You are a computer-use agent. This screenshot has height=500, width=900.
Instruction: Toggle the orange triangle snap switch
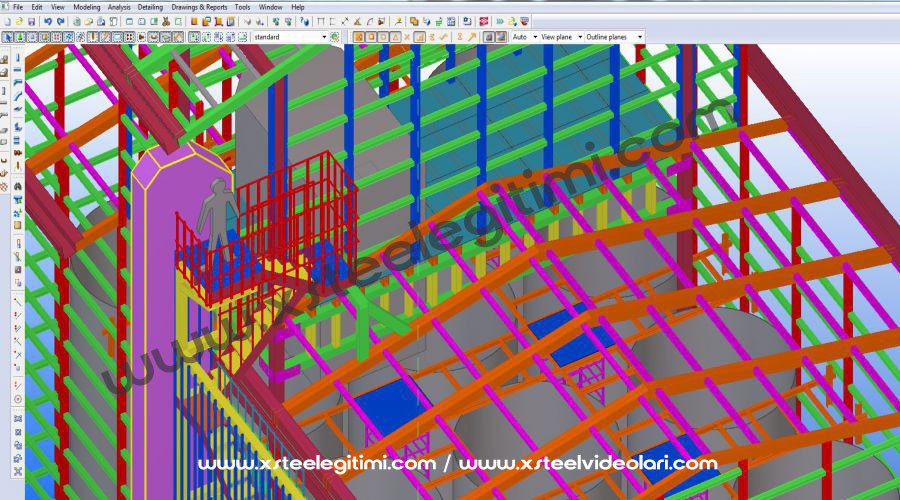point(395,37)
